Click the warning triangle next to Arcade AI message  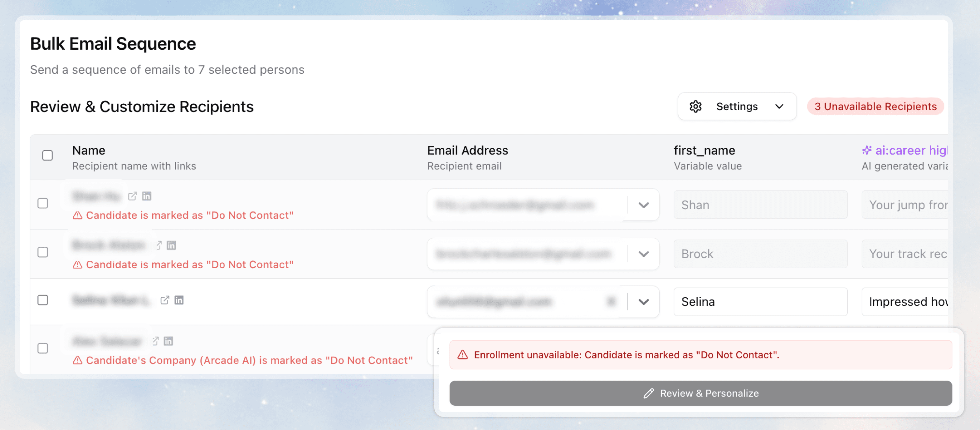[78, 360]
